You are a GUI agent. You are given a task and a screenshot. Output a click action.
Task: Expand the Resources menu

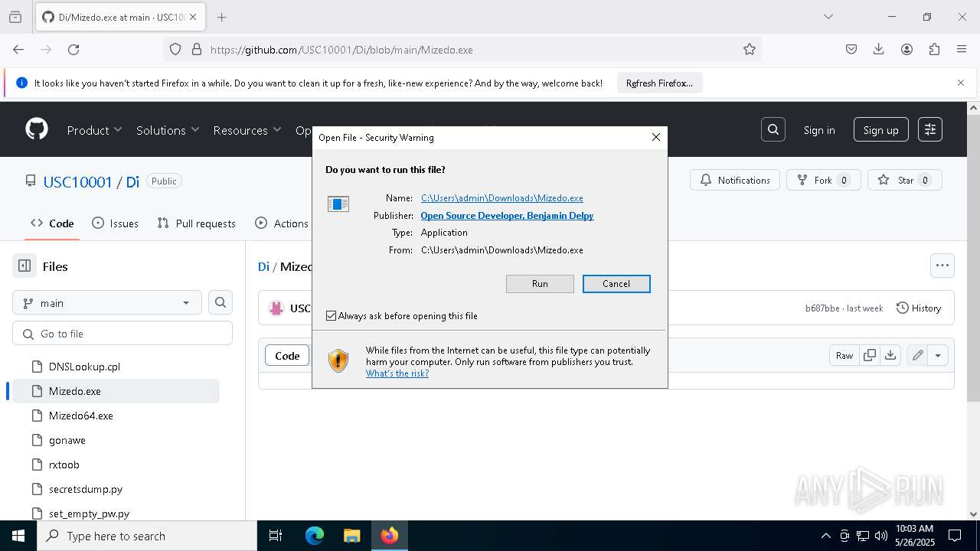coord(247,130)
